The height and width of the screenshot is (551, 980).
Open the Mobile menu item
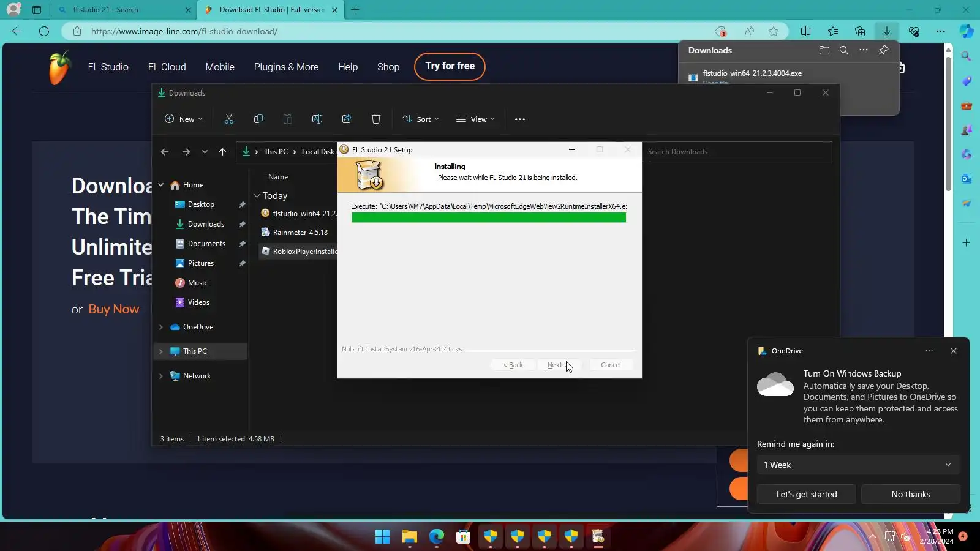220,67
